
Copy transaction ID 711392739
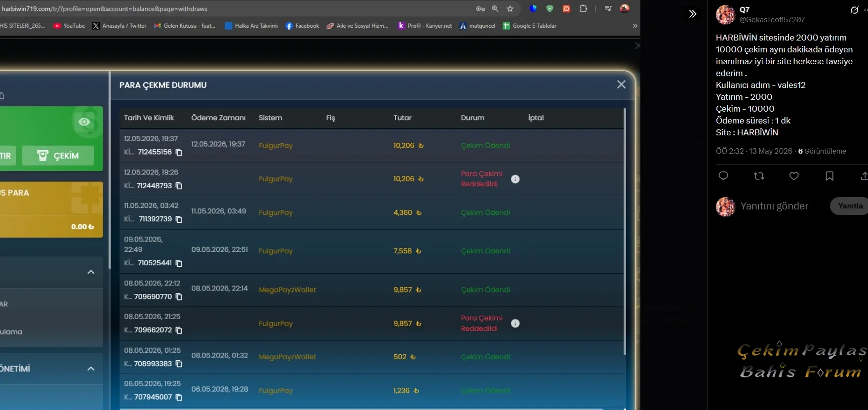coord(179,219)
